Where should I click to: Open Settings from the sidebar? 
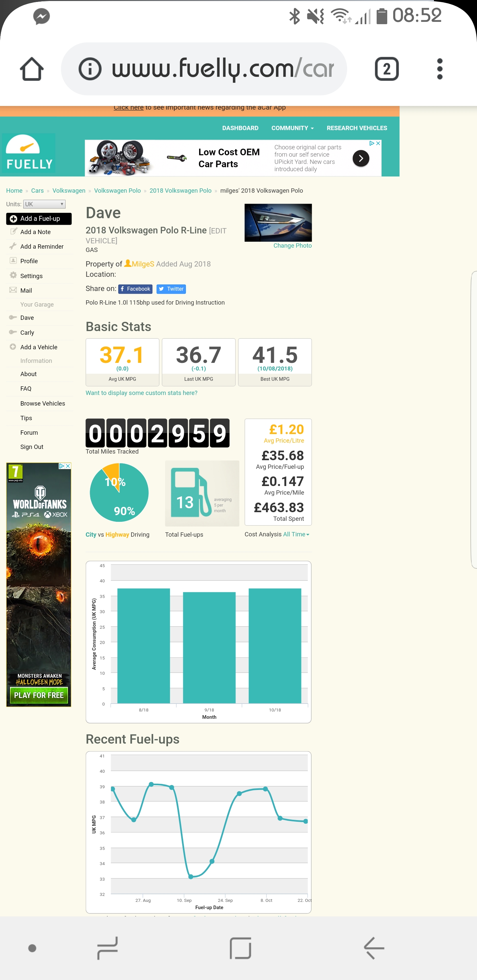[31, 276]
